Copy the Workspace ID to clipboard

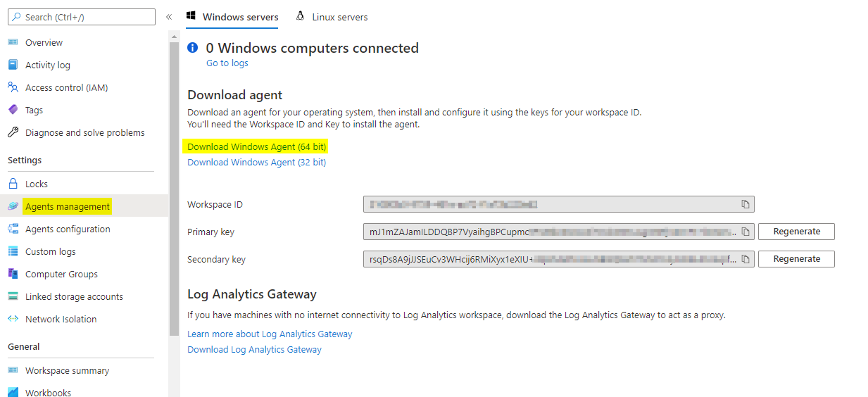pyautogui.click(x=746, y=205)
